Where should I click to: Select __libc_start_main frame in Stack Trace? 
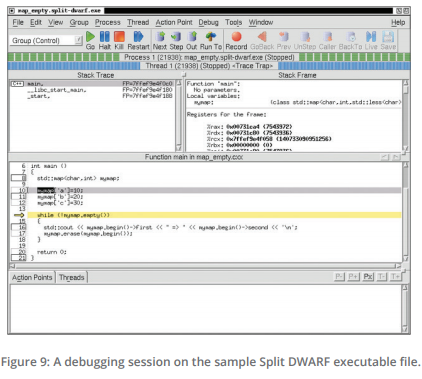[92, 90]
